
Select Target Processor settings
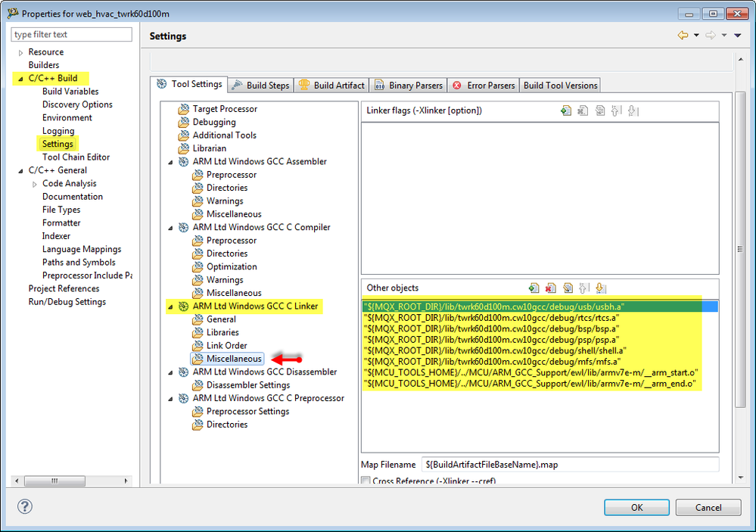pyautogui.click(x=225, y=109)
